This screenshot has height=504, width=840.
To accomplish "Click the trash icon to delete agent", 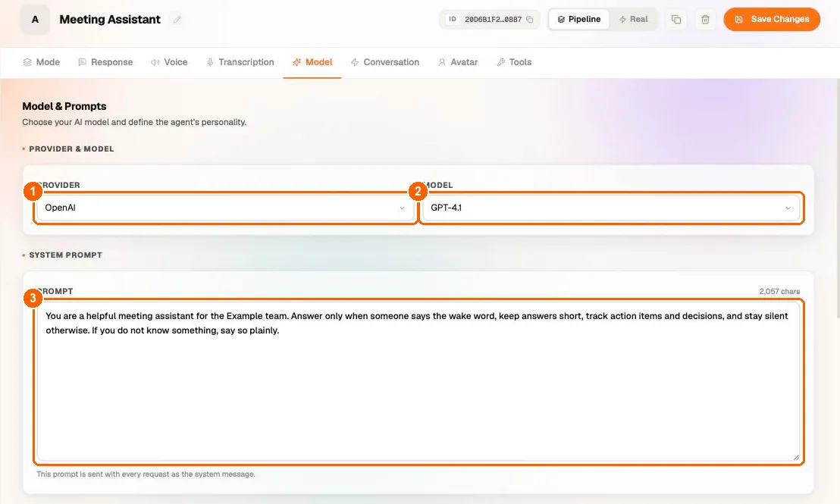I will click(x=705, y=19).
